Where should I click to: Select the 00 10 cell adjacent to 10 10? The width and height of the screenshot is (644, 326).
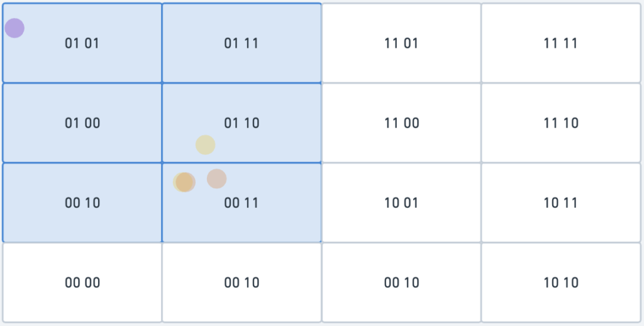(401, 283)
